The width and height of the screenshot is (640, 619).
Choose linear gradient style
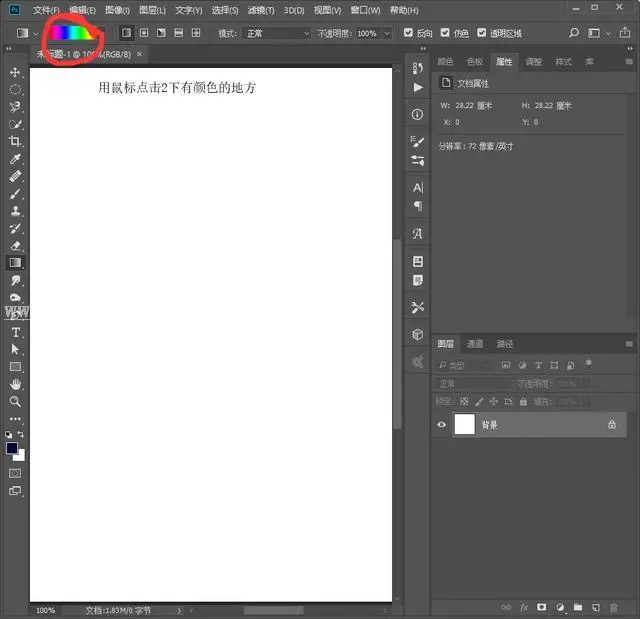point(127,33)
